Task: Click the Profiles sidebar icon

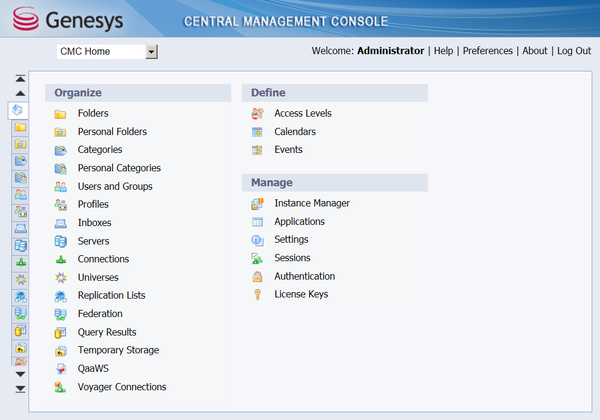Action: tap(20, 211)
